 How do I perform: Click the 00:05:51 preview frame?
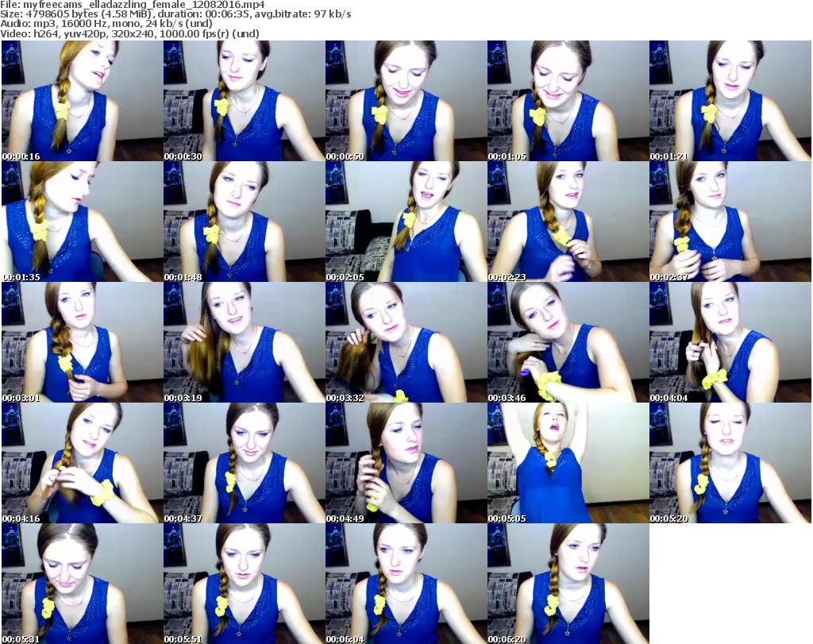click(245, 584)
